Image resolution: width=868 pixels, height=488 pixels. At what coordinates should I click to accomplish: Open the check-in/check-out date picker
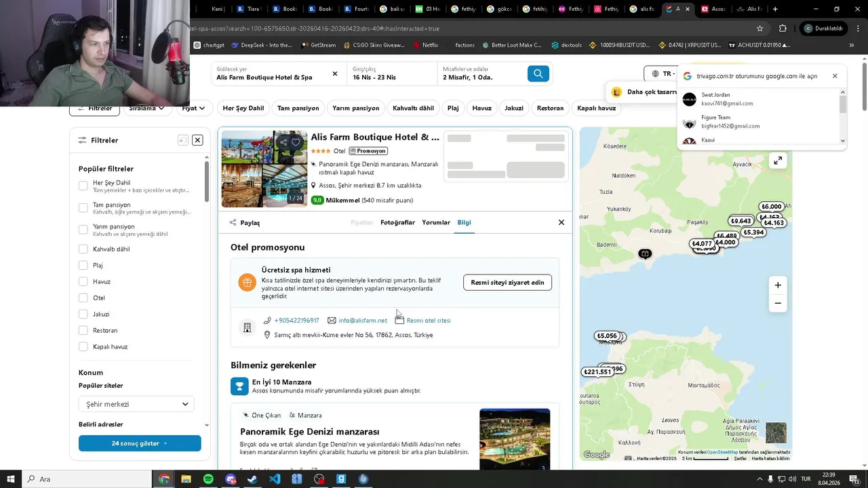[391, 74]
